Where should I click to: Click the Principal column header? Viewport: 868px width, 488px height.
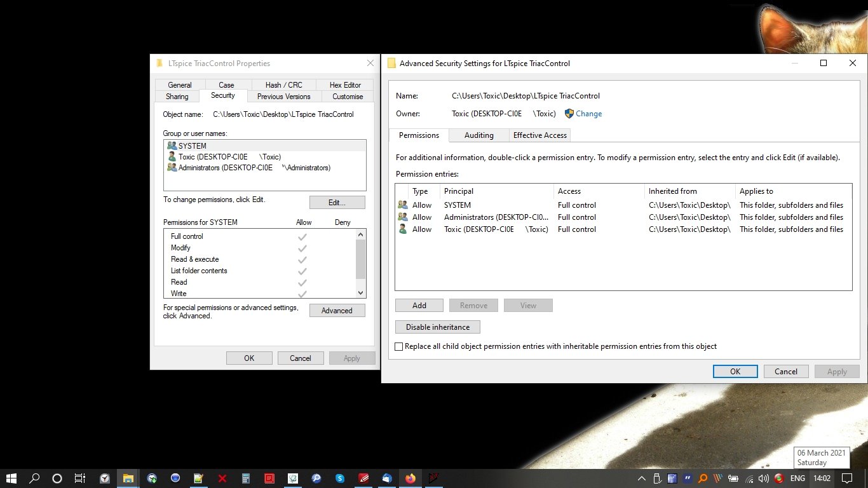(497, 191)
